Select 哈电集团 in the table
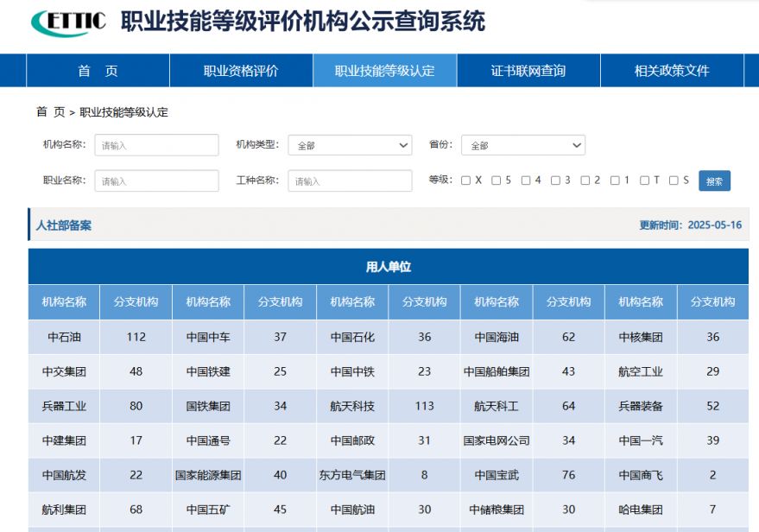The height and width of the screenshot is (532, 759). click(x=641, y=510)
